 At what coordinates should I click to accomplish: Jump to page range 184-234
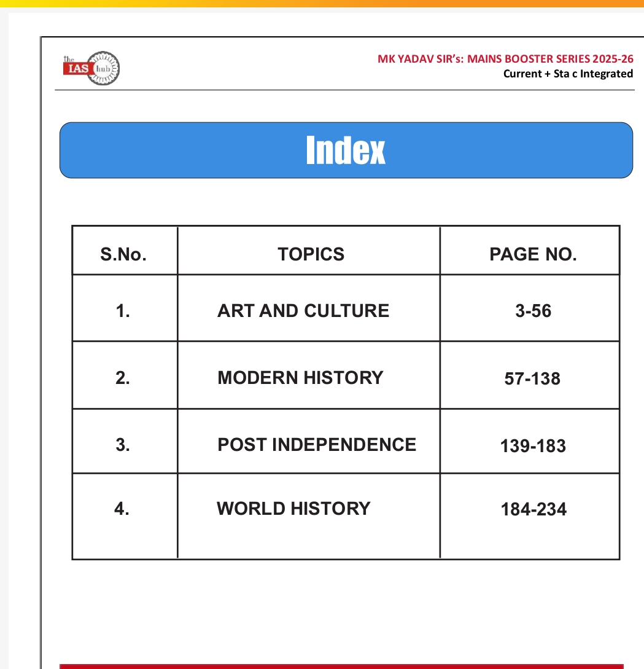(533, 509)
